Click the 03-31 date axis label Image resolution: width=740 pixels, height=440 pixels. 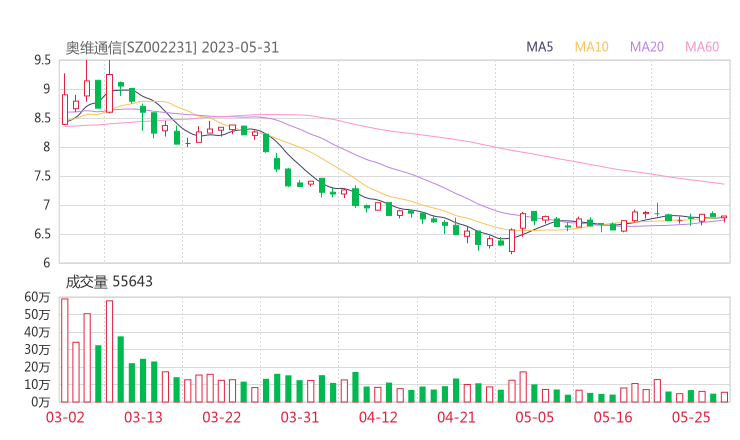(300, 417)
